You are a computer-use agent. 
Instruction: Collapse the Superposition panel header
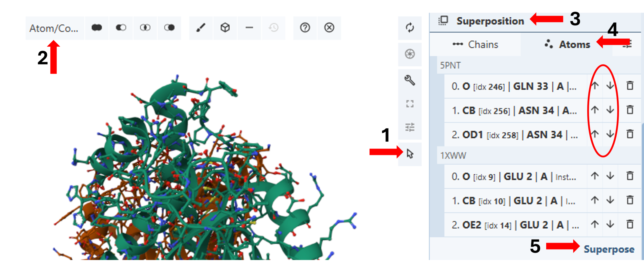(490, 21)
